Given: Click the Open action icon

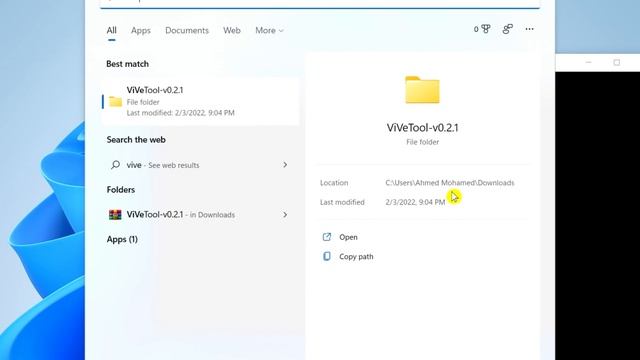Looking at the screenshot, I should point(327,237).
